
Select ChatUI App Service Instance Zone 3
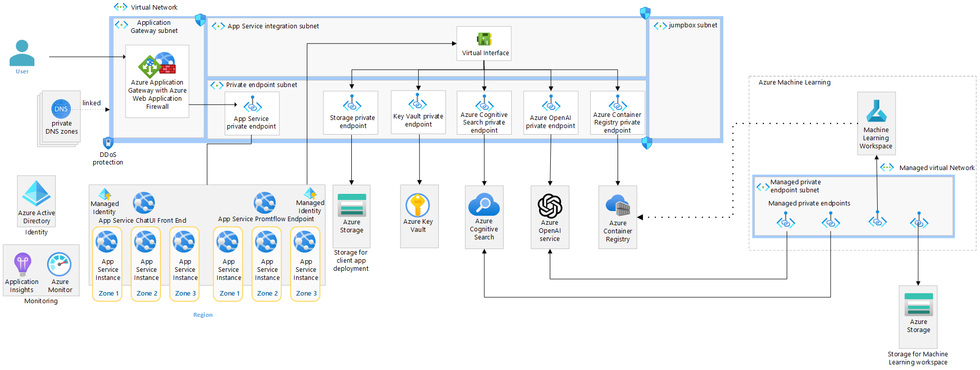click(184, 264)
